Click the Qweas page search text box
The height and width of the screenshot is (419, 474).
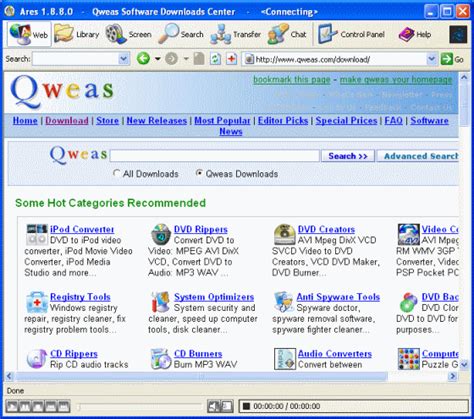coord(214,156)
